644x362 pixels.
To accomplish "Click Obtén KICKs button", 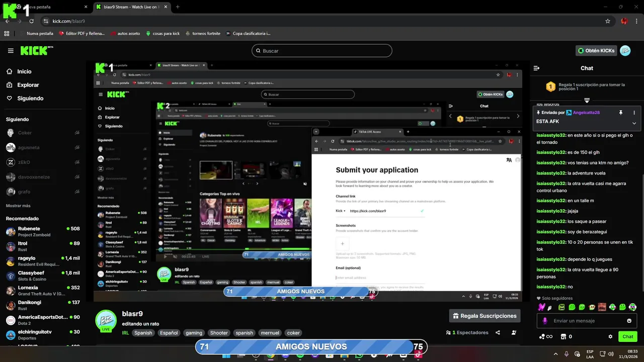I will [596, 51].
